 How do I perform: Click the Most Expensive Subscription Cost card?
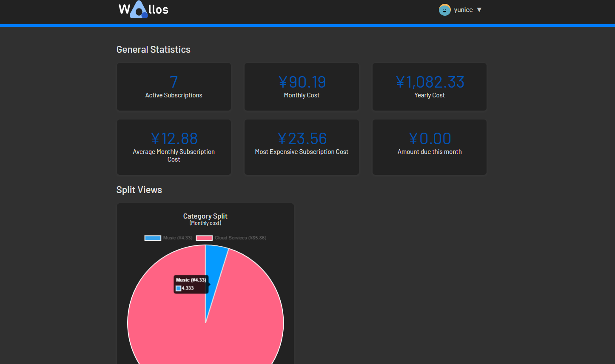tap(302, 147)
